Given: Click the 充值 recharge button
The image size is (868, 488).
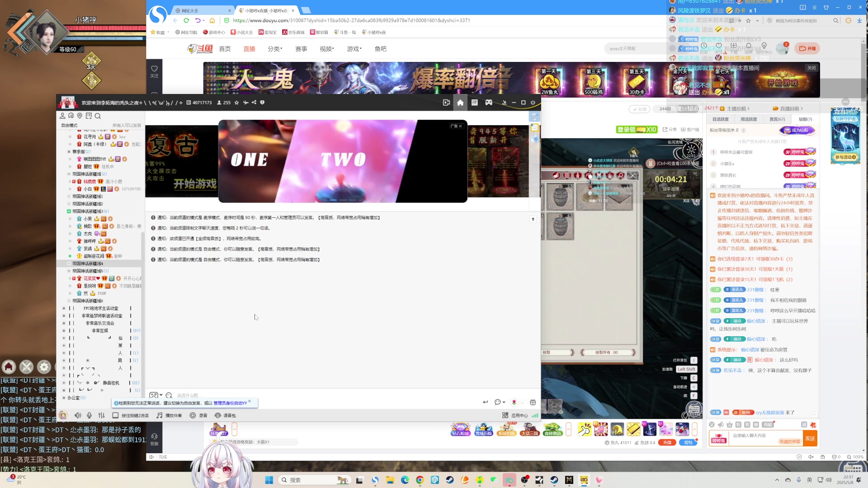Looking at the screenshot, I should [x=667, y=442].
